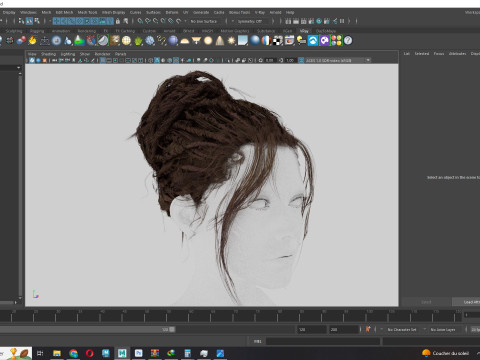Viewport: 480px width, 360px height.
Task: Switch to the Substance shelf tab
Action: pyautogui.click(x=266, y=31)
